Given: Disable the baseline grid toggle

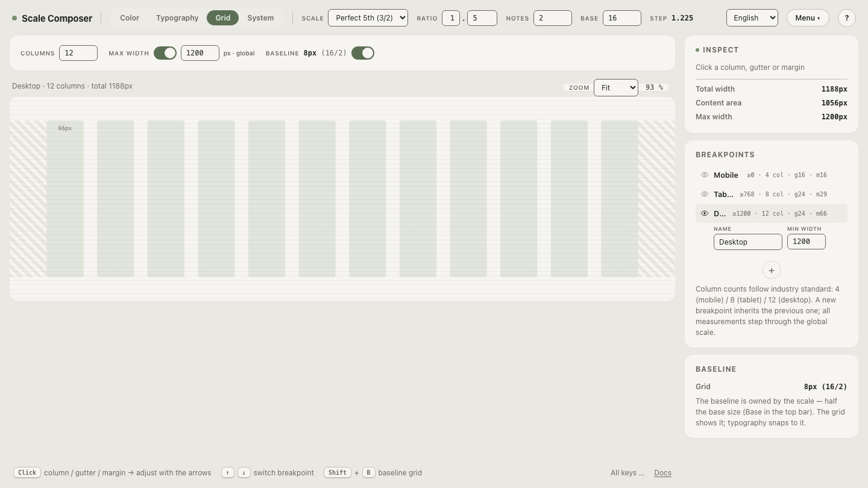Looking at the screenshot, I should (x=363, y=53).
